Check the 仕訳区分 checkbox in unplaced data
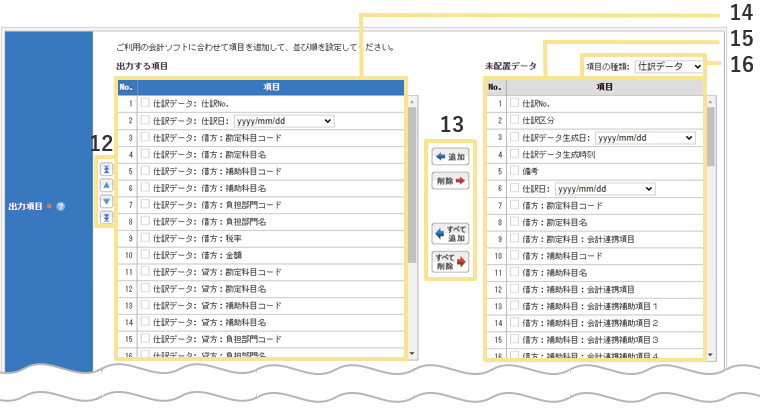Screen dimensions: 760x409 pyautogui.click(x=515, y=120)
